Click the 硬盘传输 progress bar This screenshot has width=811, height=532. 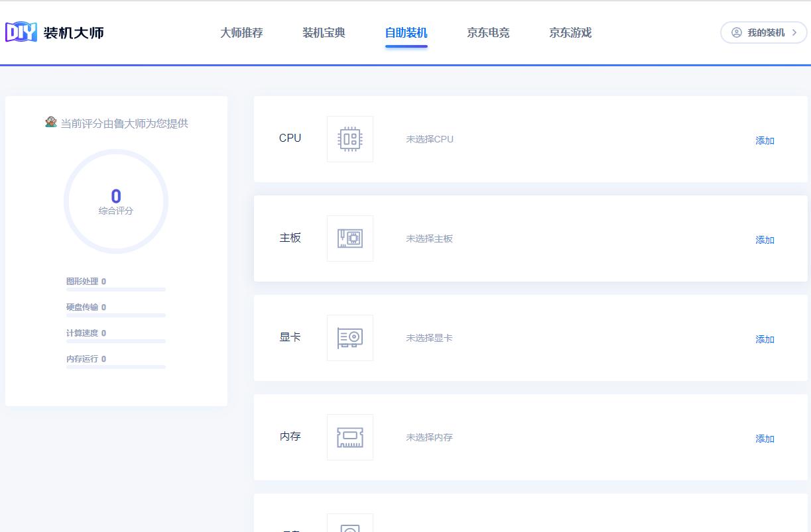(115, 315)
